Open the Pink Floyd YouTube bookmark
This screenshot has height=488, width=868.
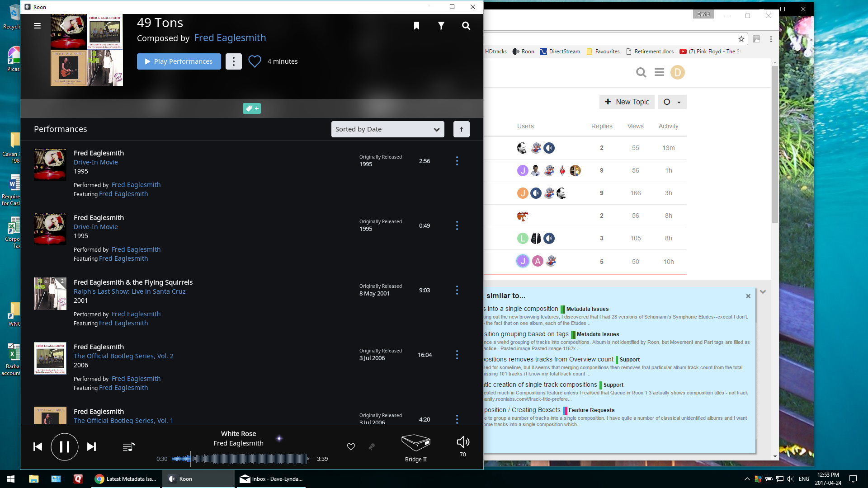tap(710, 52)
